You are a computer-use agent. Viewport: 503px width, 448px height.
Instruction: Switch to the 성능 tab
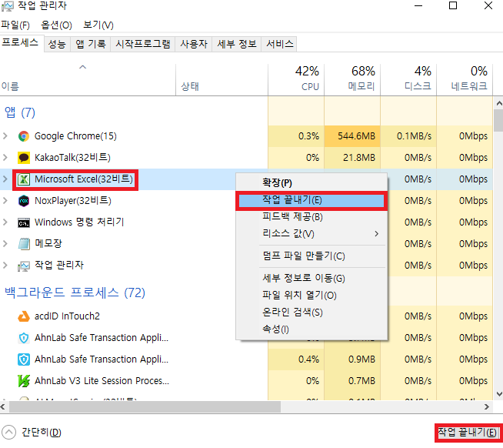57,44
